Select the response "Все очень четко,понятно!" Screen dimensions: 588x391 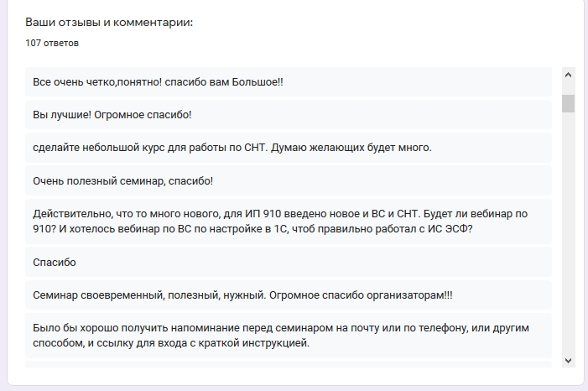(158, 82)
